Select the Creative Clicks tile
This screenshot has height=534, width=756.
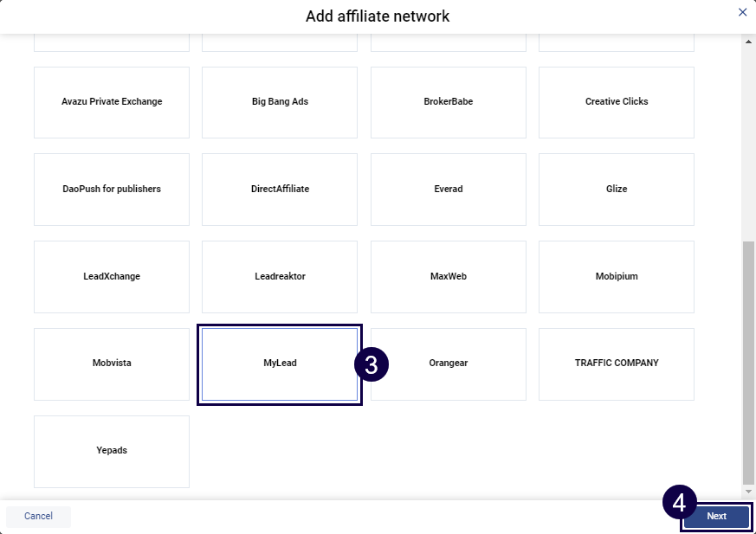(x=617, y=102)
